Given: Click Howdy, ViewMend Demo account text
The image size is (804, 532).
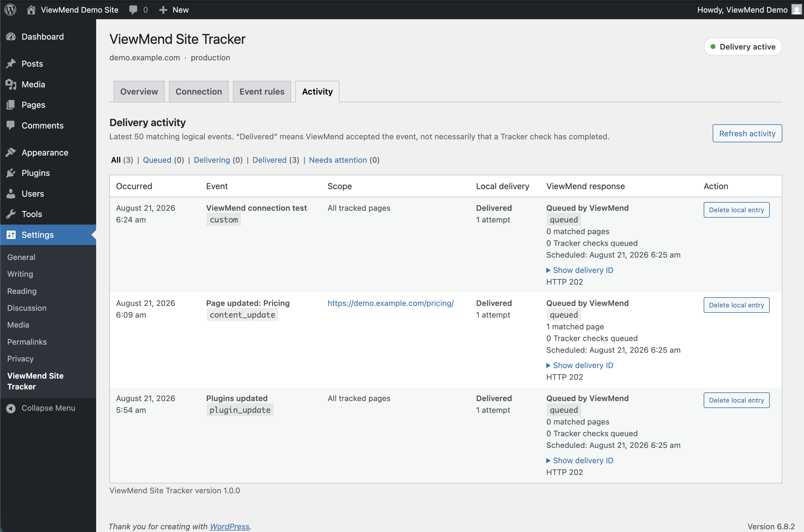Looking at the screenshot, I should coord(742,10).
